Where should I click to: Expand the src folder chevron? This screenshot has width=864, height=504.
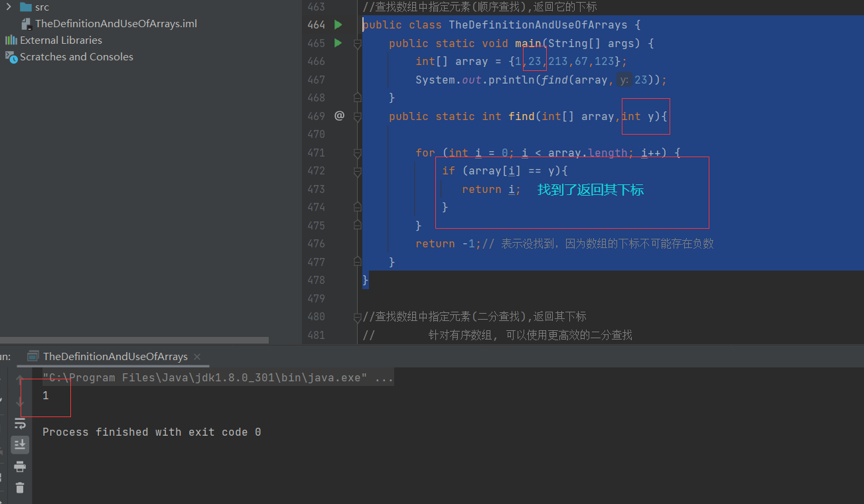(9, 7)
